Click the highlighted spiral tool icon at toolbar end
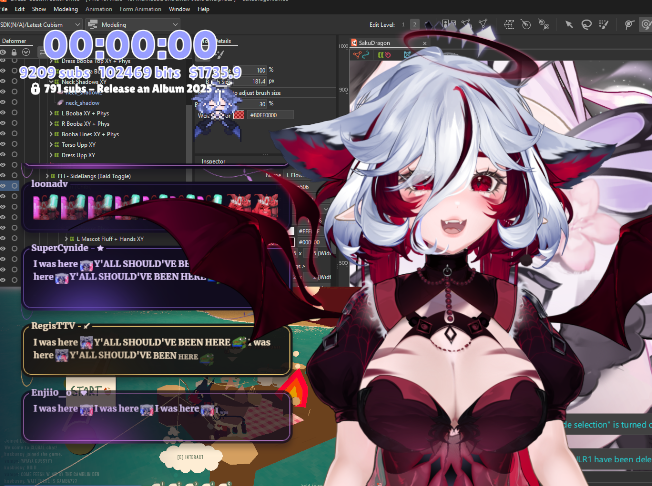This screenshot has width=652, height=486. pyautogui.click(x=646, y=25)
